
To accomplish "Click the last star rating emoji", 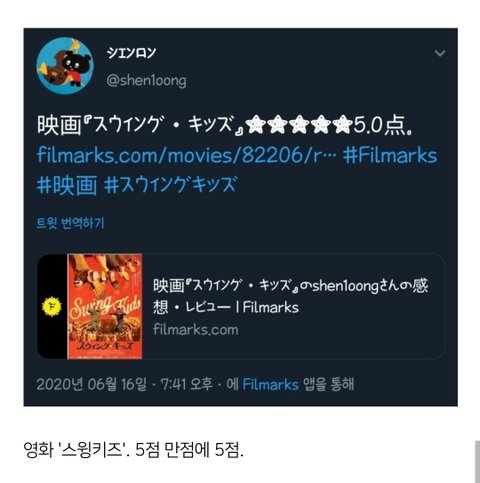I will pyautogui.click(x=342, y=125).
